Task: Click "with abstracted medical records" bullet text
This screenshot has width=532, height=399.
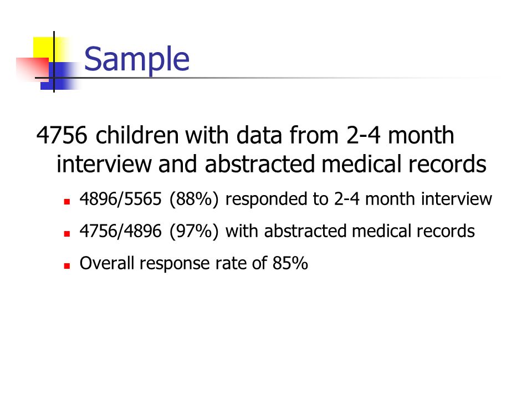Action: (x=350, y=231)
